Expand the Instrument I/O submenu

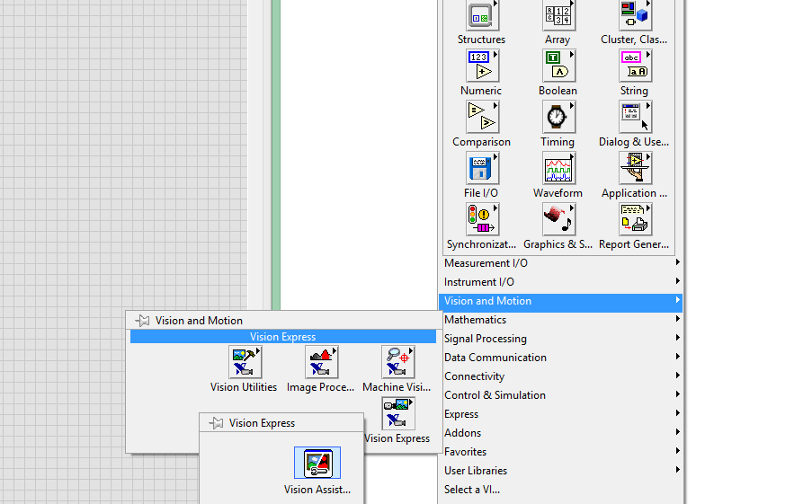560,282
